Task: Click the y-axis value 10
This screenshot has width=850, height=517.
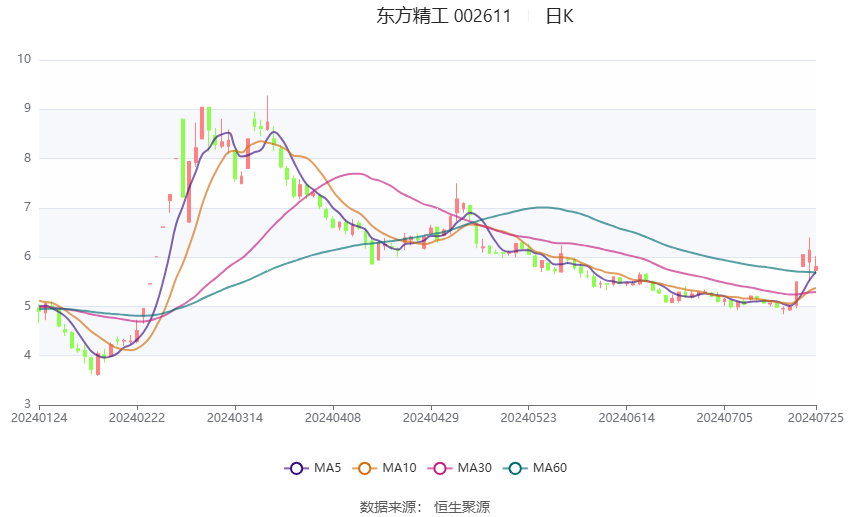Action: click(24, 59)
